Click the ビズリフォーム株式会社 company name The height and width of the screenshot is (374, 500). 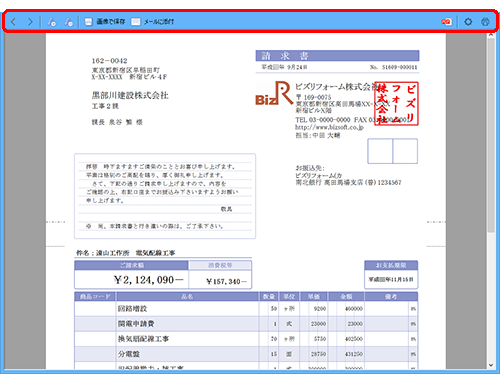(x=337, y=87)
